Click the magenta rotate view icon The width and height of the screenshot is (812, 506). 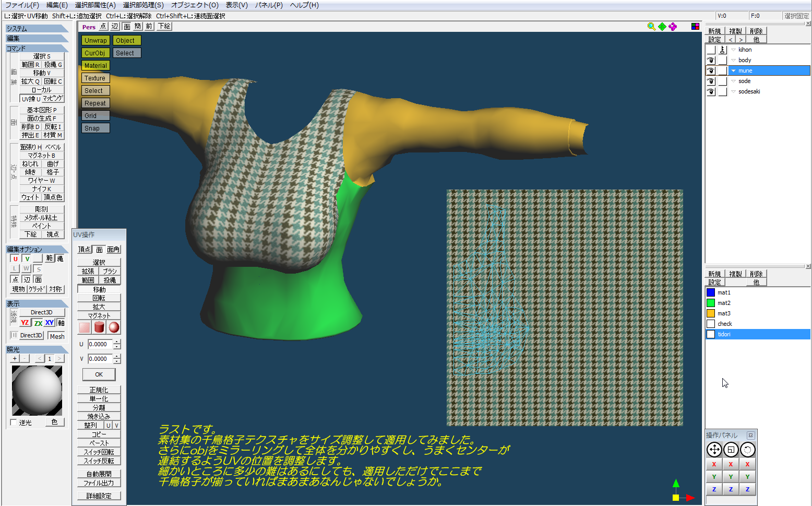coord(673,27)
